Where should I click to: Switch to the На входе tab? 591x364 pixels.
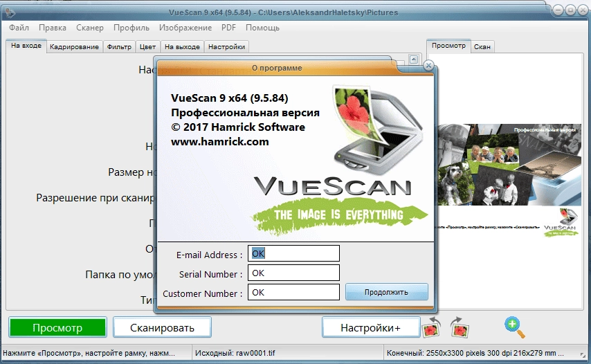tap(26, 46)
